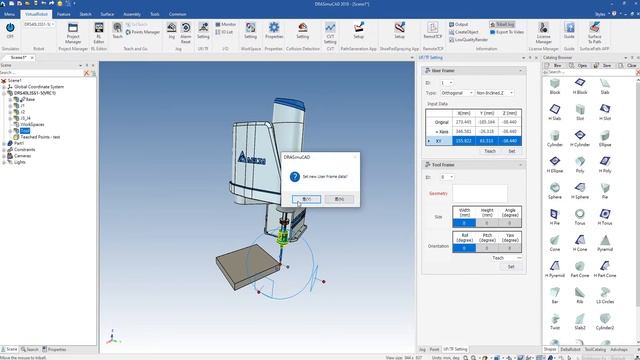
Task: Open the I/O Monitor
Action: 226,24
